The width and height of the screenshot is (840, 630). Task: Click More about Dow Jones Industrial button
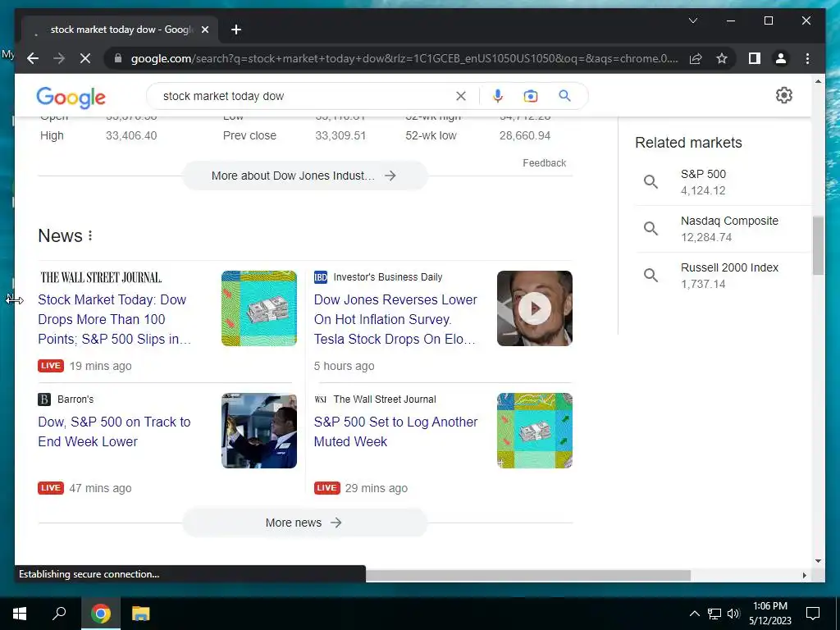coord(304,176)
